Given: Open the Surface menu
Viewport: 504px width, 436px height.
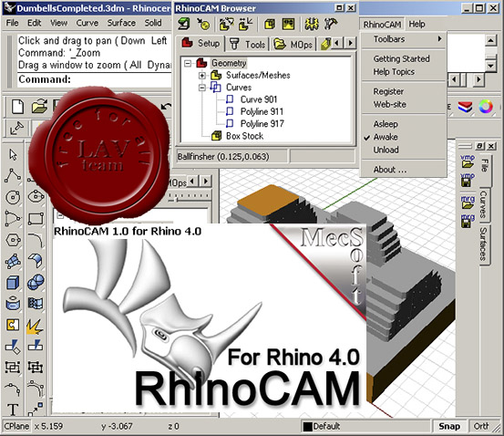Looking at the screenshot, I should (x=121, y=23).
